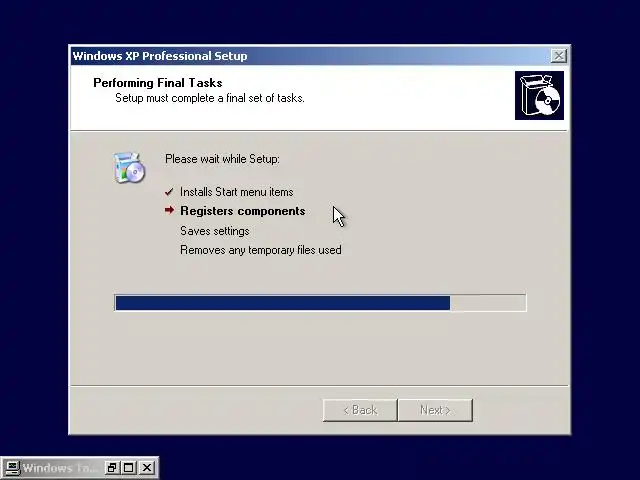
Task: Click 'Setup must complete a final set of tasks.'
Action: (x=210, y=98)
